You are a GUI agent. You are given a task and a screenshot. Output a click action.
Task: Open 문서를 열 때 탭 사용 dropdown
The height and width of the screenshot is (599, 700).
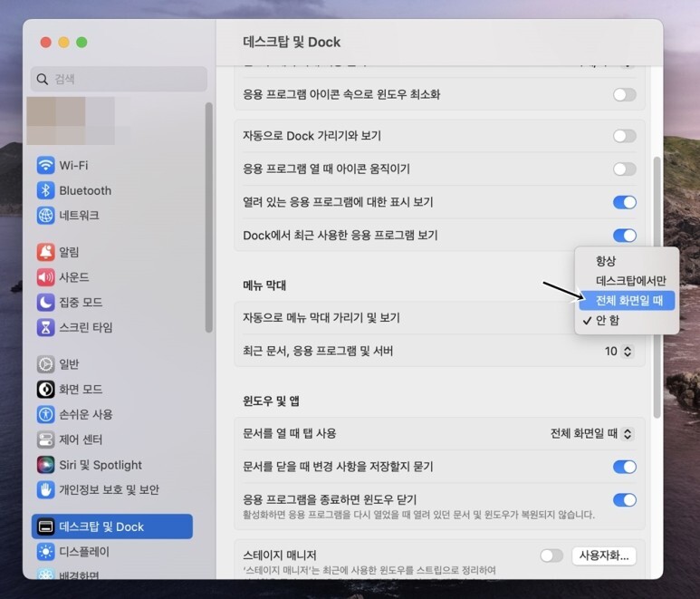coord(592,434)
